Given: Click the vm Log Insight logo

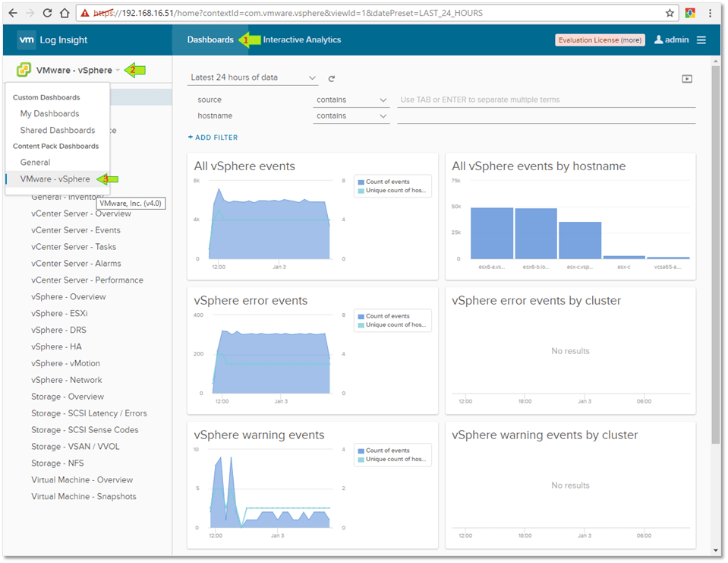Looking at the screenshot, I should (52, 40).
